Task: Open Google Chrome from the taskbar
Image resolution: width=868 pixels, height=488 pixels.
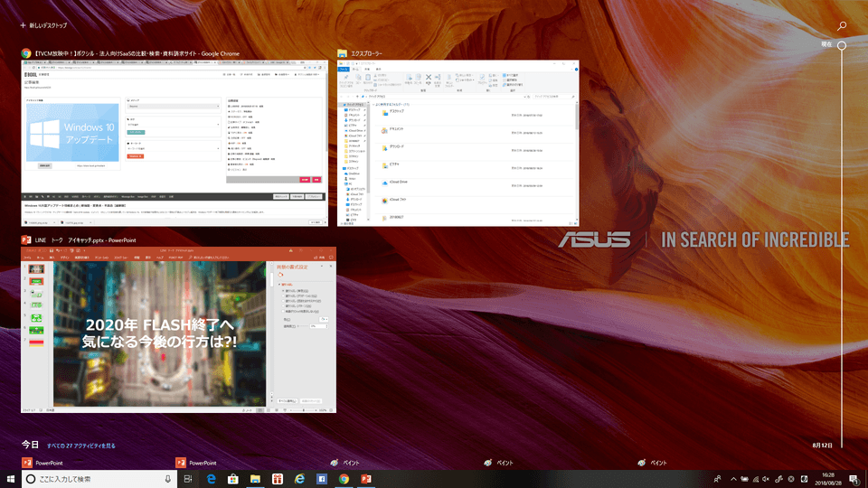Action: point(344,479)
